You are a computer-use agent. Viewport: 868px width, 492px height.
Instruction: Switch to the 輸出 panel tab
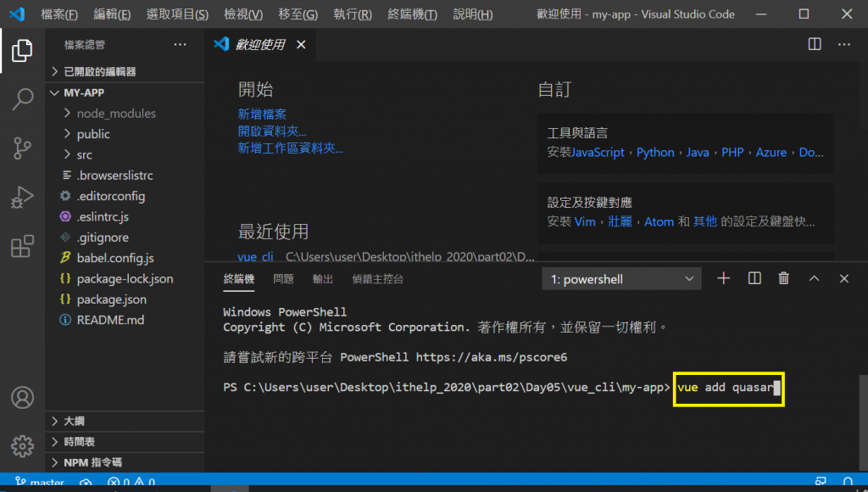[322, 279]
